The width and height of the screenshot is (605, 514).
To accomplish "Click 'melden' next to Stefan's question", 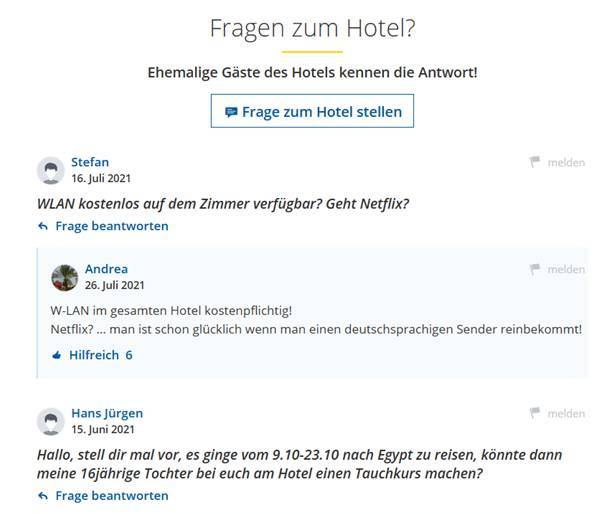I will pos(566,162).
